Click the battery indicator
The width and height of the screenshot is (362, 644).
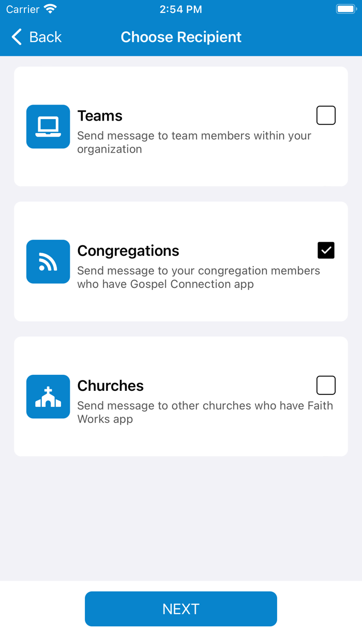coord(345,8)
